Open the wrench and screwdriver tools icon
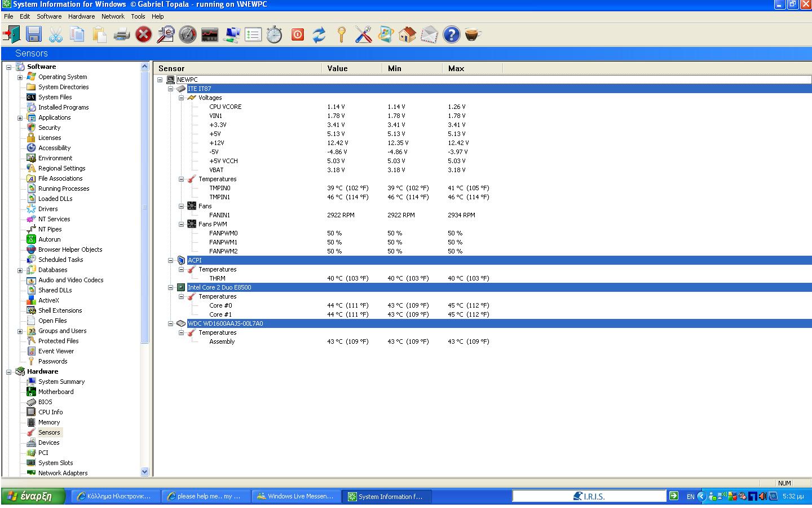The width and height of the screenshot is (812, 508). click(363, 35)
